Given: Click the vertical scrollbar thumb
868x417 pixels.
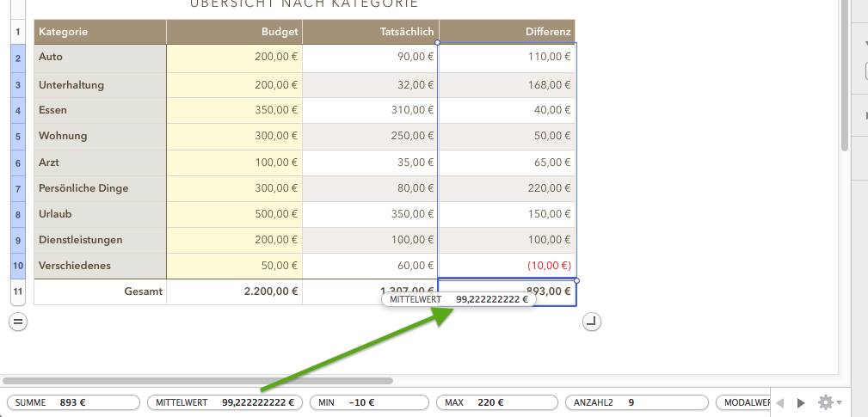Looking at the screenshot, I should 844,75.
